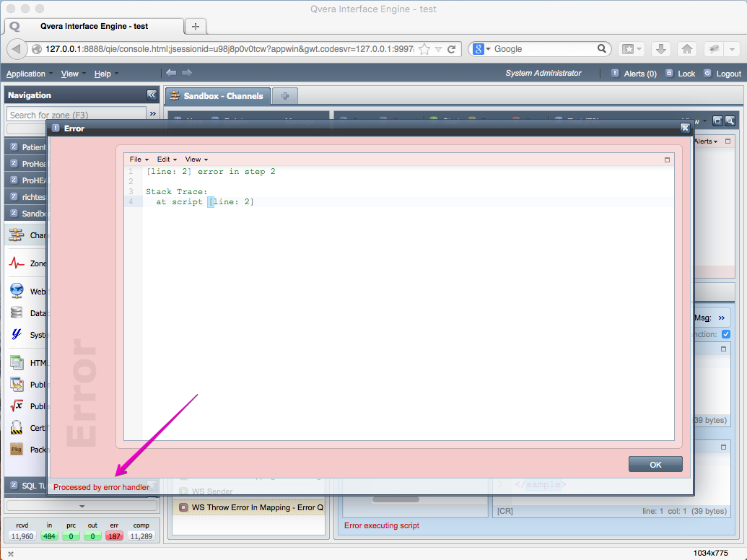Viewport: 747px width, 560px height.
Task: Collapse the Navigation panel
Action: [152, 95]
